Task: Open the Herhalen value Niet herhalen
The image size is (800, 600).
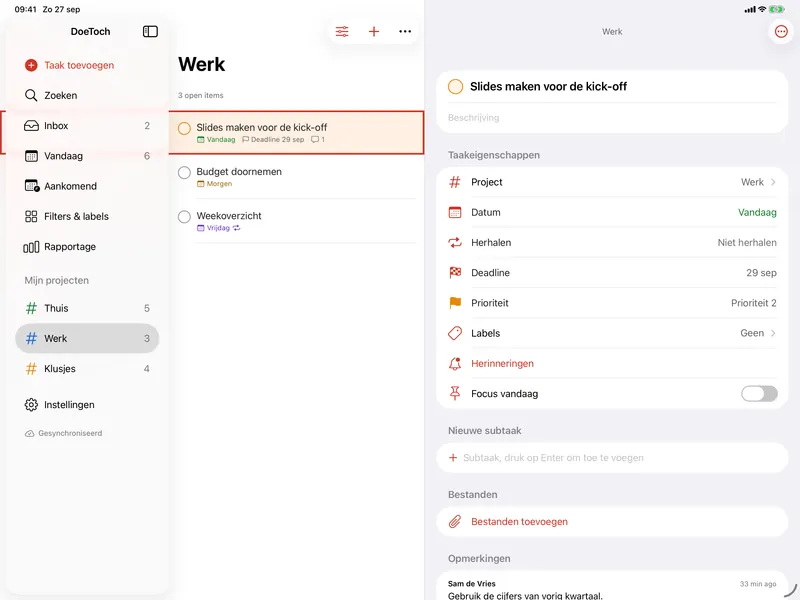Action: coord(747,242)
